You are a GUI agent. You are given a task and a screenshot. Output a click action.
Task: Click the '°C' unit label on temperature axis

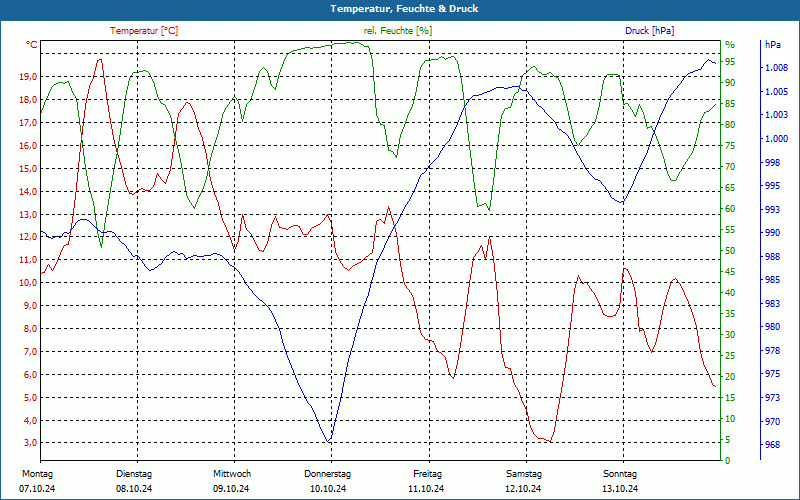click(x=32, y=45)
